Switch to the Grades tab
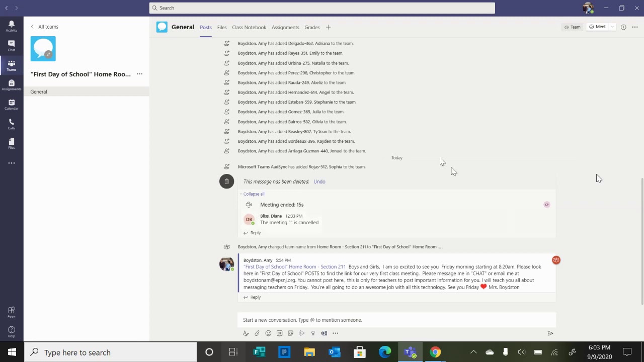Viewport: 644px width, 362px height. pos(312,27)
